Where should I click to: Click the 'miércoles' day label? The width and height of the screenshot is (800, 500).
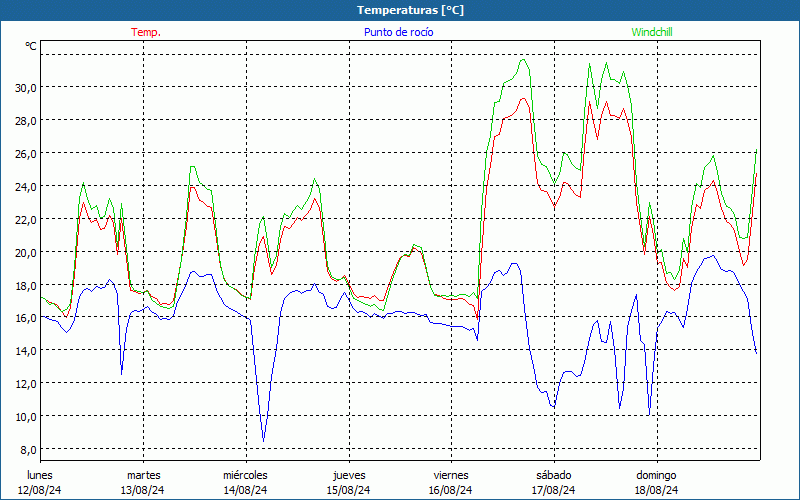pyautogui.click(x=245, y=475)
